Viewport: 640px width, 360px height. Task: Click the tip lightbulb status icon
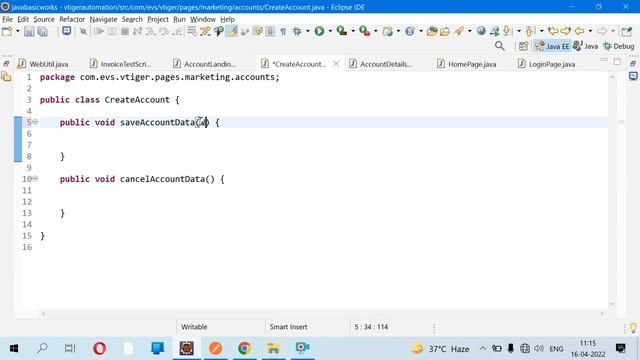[x=633, y=327]
